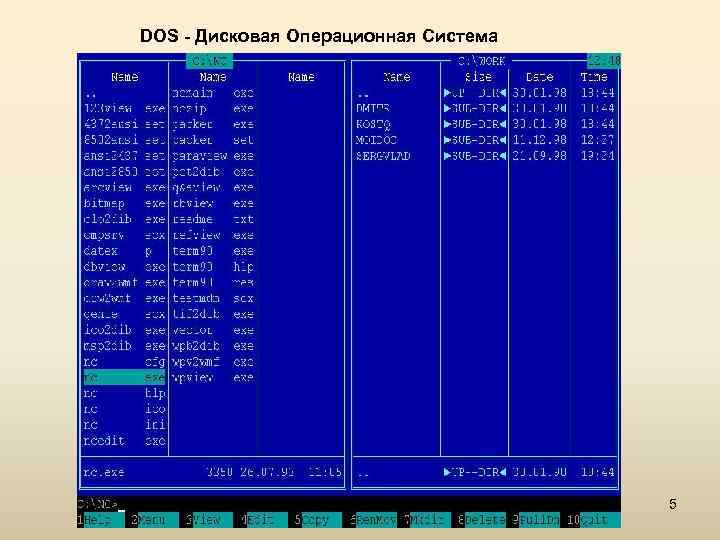Image resolution: width=720 pixels, height=540 pixels.
Task: Open the 9 PullDn menu key
Action: point(536,520)
